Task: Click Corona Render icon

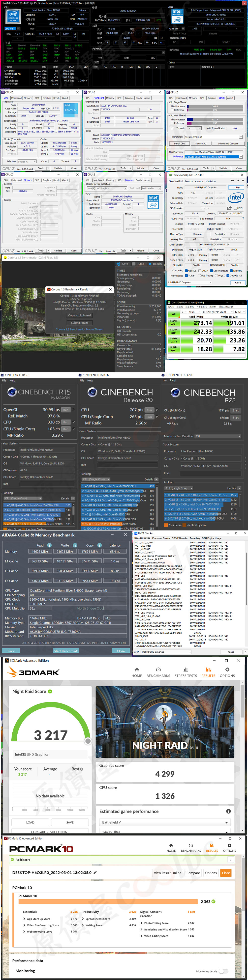Action: 150,264
